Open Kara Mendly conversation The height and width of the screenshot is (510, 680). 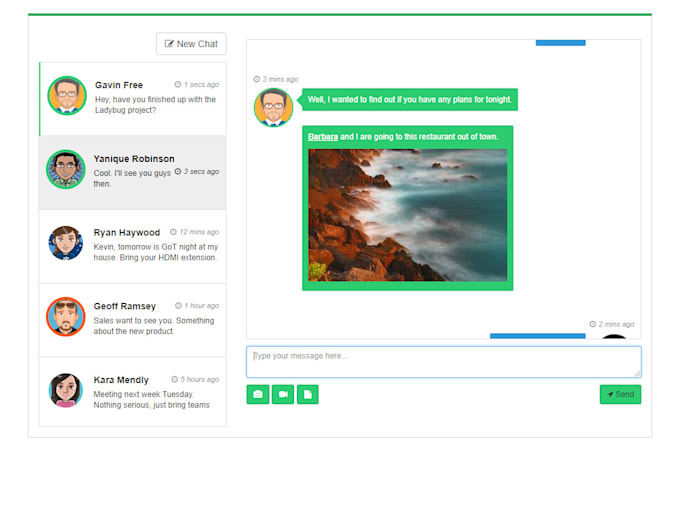(133, 392)
